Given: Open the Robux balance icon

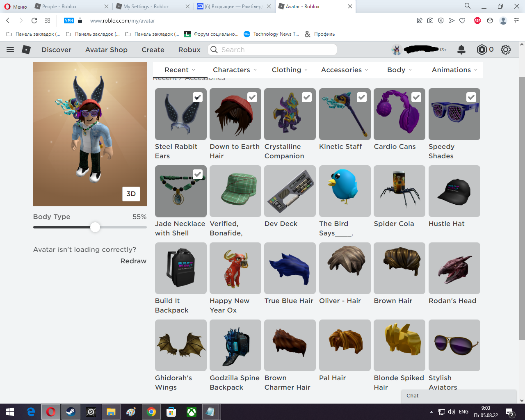Looking at the screenshot, I should click(482, 50).
